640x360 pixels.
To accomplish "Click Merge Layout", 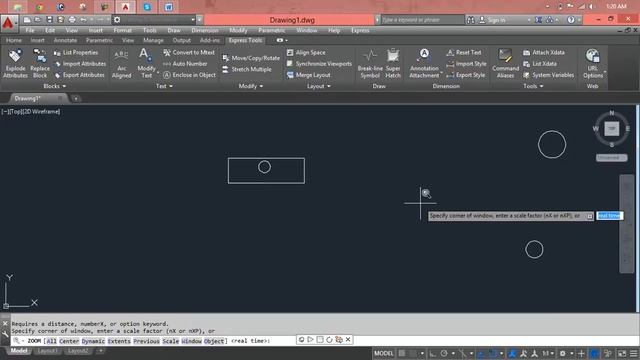I will (309, 75).
